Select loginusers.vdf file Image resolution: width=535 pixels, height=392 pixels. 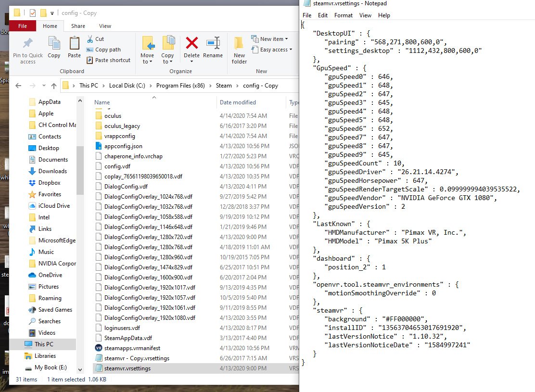(x=122, y=328)
